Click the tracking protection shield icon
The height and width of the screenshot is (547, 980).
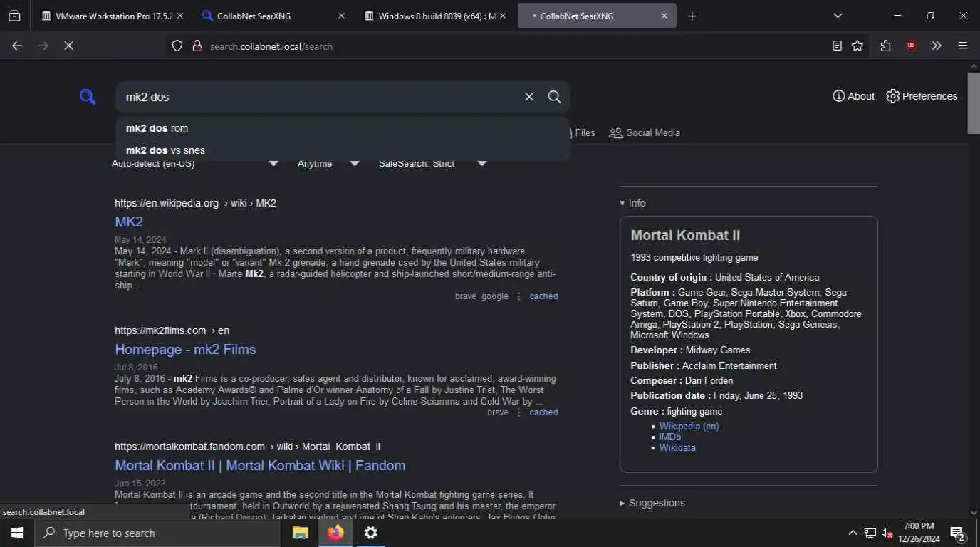(x=177, y=46)
